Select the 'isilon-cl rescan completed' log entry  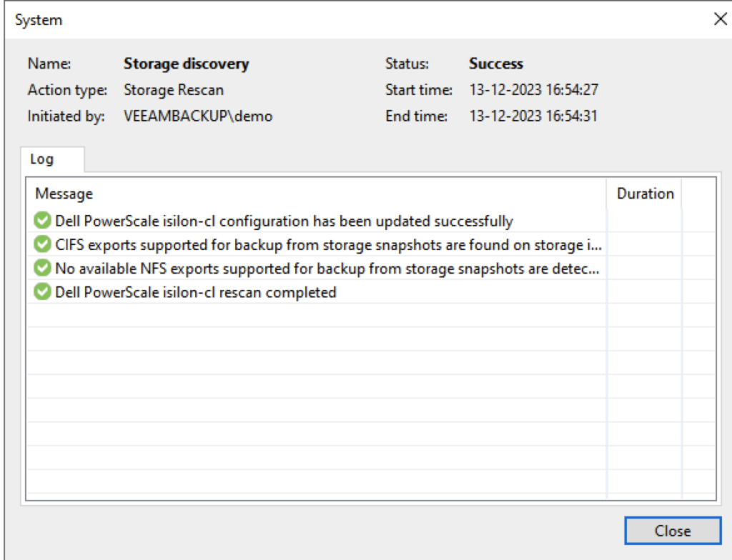pos(196,292)
